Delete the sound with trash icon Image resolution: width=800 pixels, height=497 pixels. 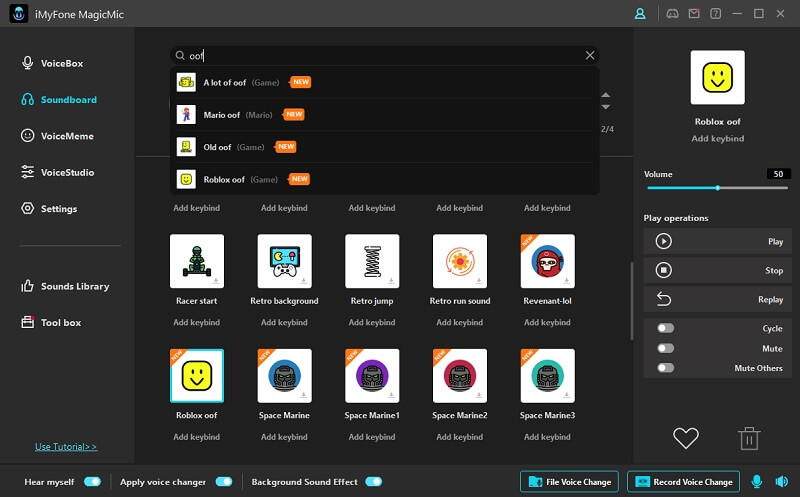[x=749, y=438]
